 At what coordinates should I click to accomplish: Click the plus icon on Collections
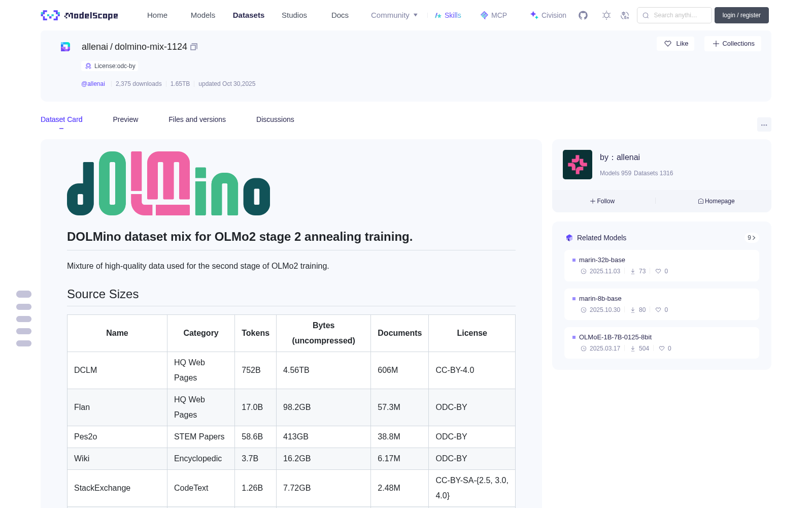coord(716,44)
